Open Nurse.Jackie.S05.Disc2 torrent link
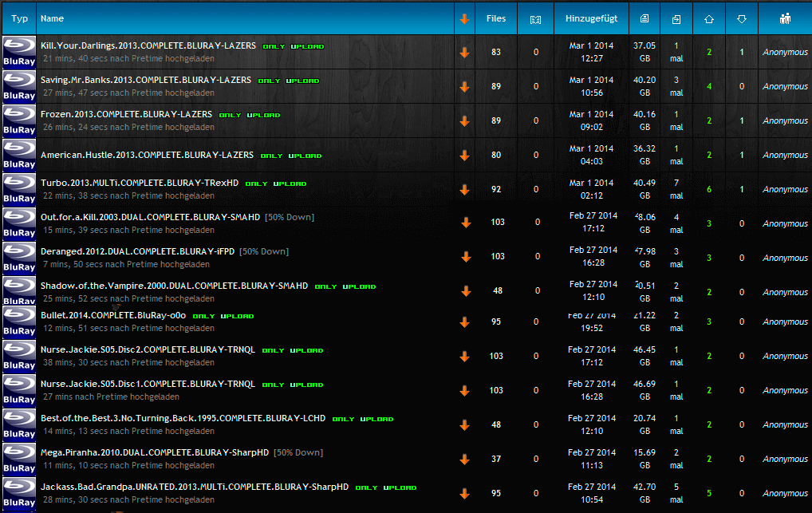812x513 pixels. pos(148,349)
